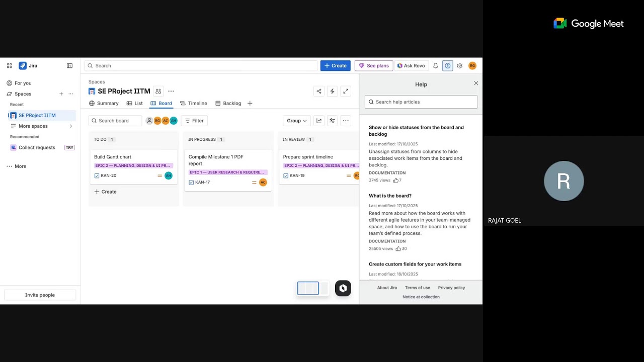Open automation lightning bolt icon

[332, 91]
